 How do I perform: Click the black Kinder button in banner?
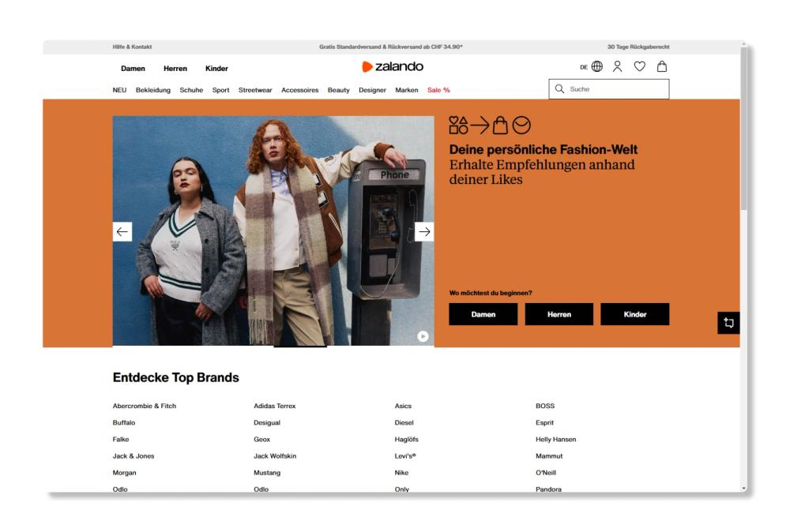635,314
